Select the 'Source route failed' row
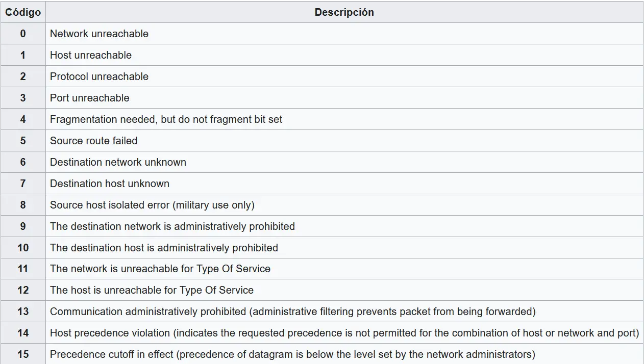The image size is (644, 364). pos(93,141)
